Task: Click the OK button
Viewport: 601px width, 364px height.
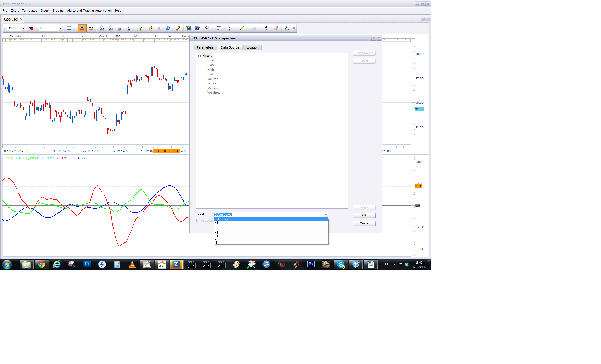Action: pyautogui.click(x=364, y=215)
